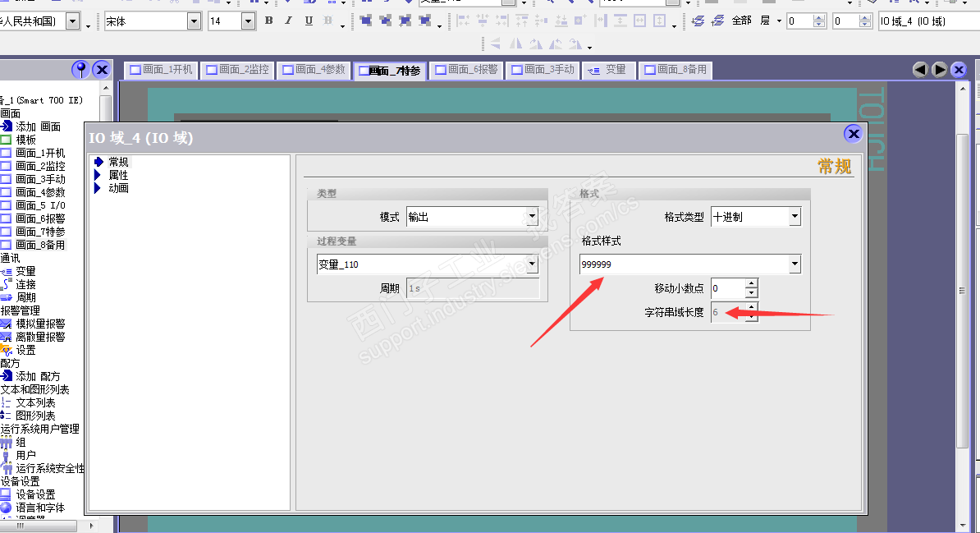Go to previous tab with left arrow
This screenshot has width=980, height=533.
(x=919, y=70)
